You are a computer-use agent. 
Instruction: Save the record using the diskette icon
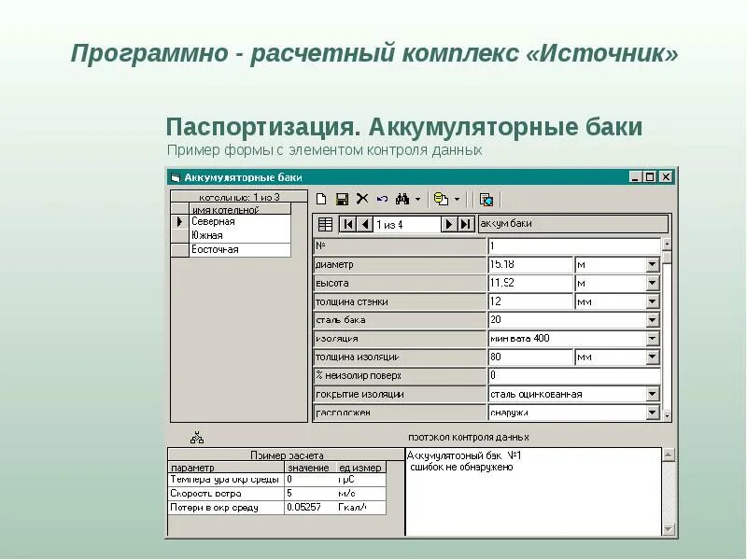coord(343,198)
